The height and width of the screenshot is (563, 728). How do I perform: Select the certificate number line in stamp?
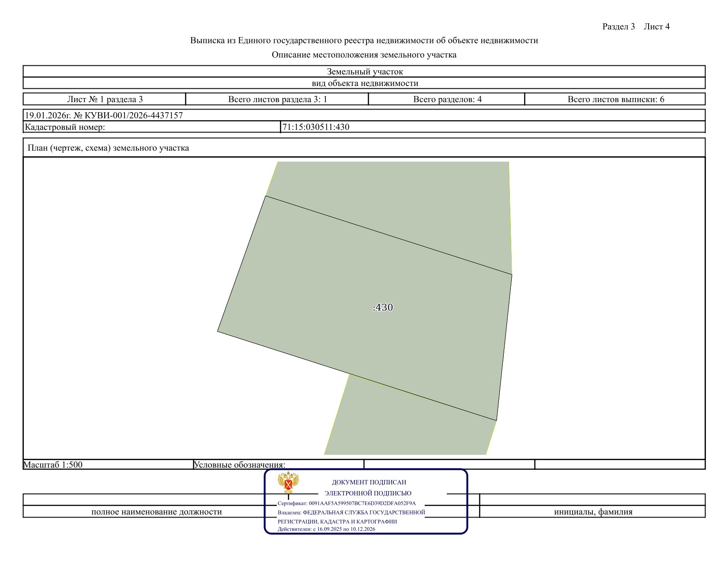click(x=347, y=503)
